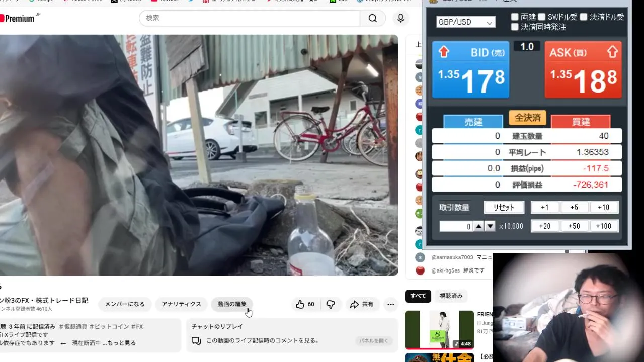Decrease trade quantity with down stepper arrow

tap(490, 226)
